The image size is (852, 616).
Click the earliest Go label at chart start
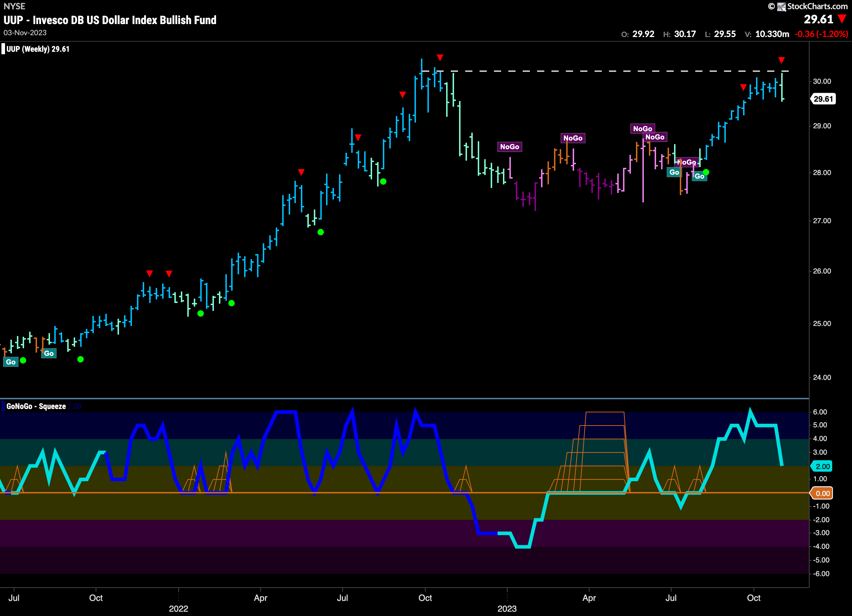tap(11, 362)
